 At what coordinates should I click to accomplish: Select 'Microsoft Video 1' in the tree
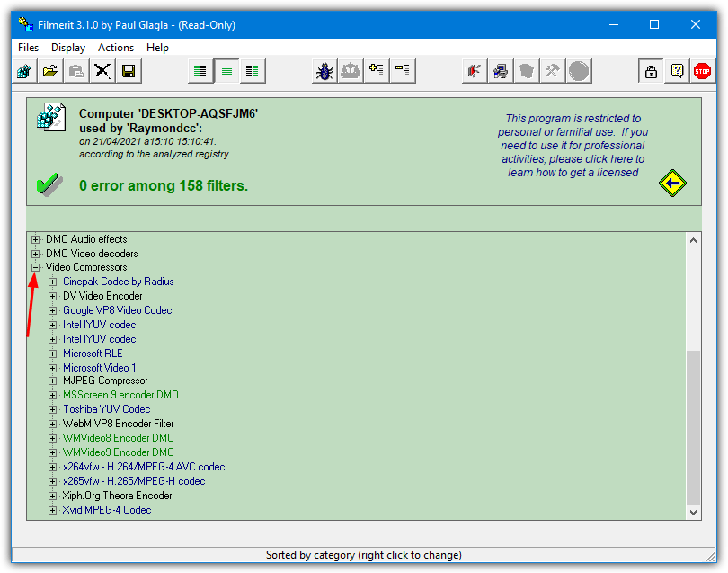(100, 368)
